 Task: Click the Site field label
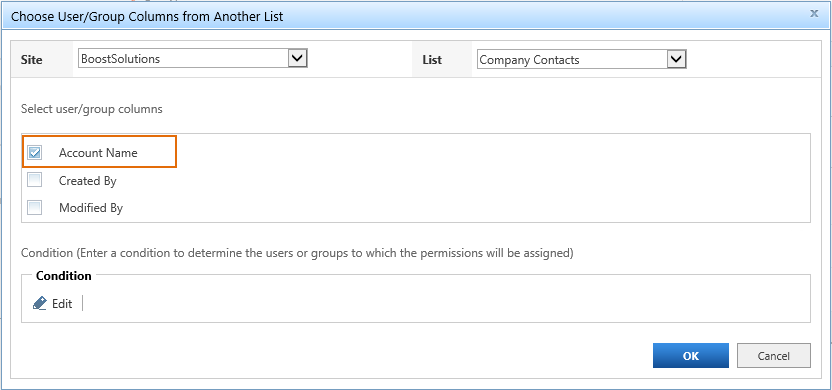[x=31, y=59]
